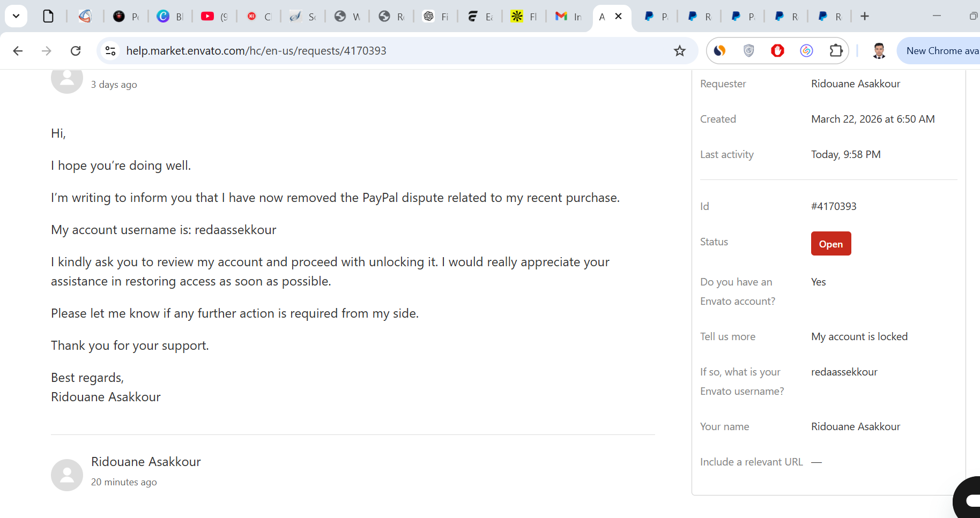This screenshot has width=980, height=518.
Task: Bookmark this page with the star icon
Action: pos(680,51)
